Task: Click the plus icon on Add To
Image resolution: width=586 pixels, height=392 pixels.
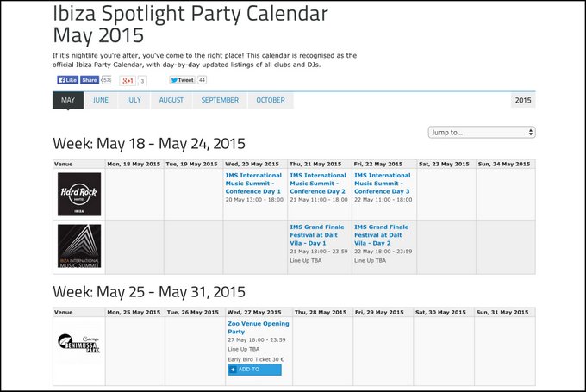Action: pos(233,370)
